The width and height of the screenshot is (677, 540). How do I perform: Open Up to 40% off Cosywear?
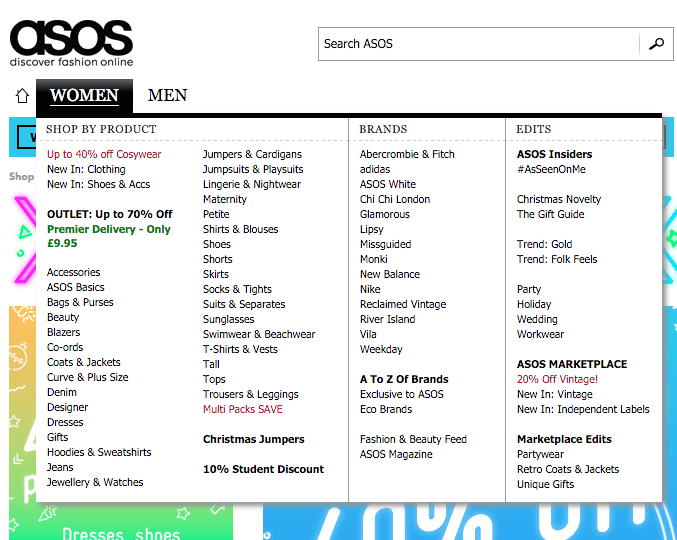(104, 154)
